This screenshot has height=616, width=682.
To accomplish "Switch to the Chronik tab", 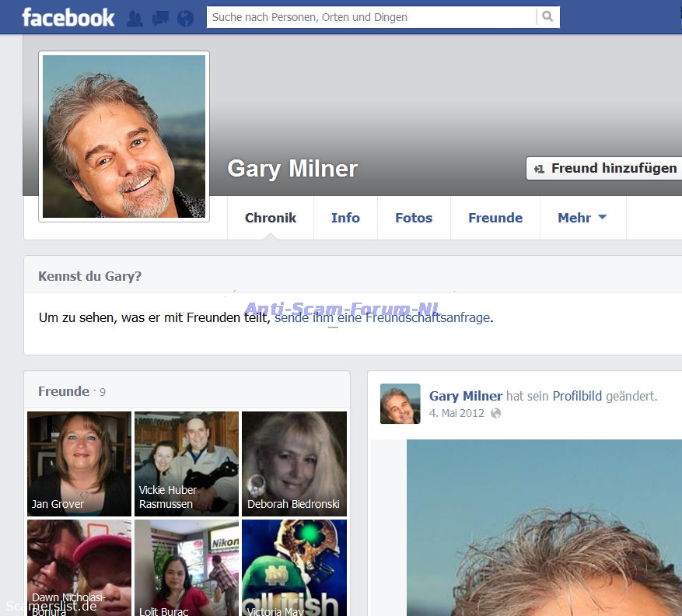I will (x=270, y=218).
